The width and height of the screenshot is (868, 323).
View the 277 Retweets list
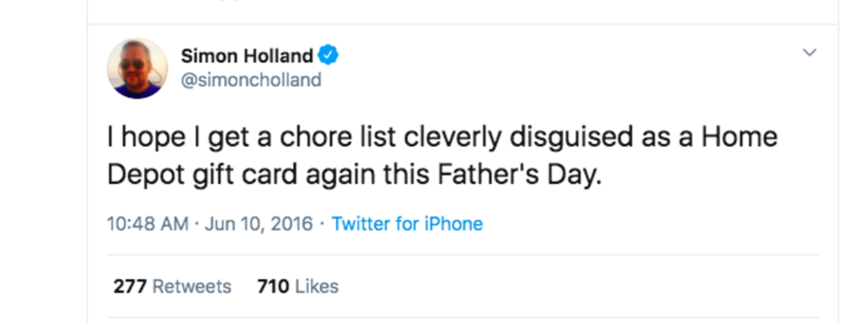coord(172,286)
